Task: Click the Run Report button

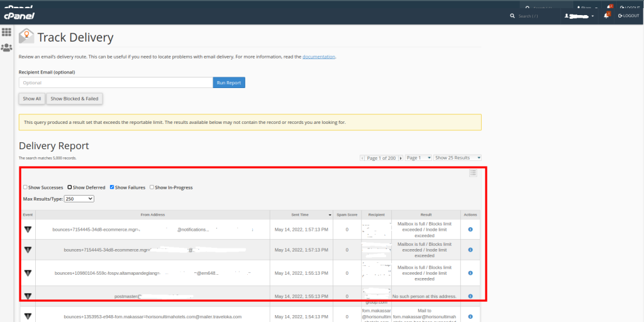Action: pos(229,82)
